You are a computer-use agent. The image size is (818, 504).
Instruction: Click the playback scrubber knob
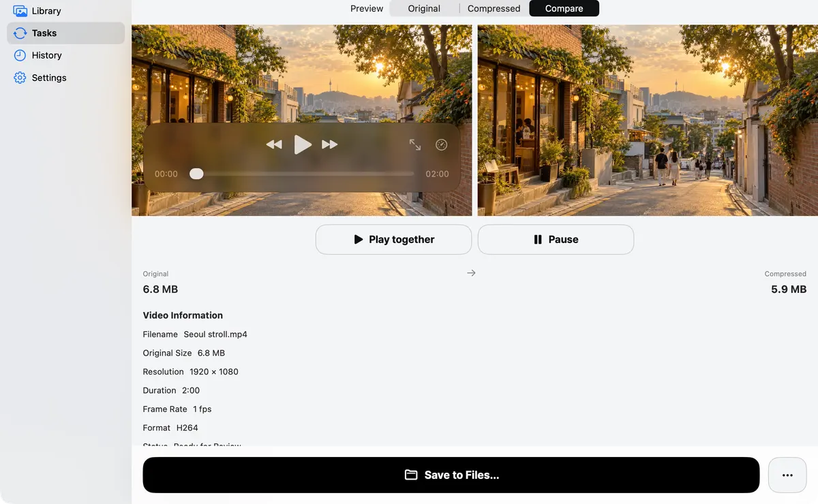[x=196, y=174]
